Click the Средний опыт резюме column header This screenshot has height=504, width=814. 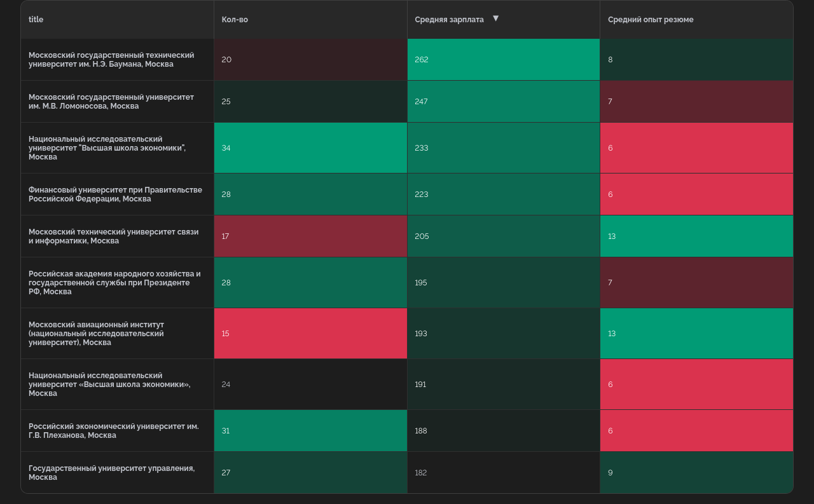coord(651,20)
